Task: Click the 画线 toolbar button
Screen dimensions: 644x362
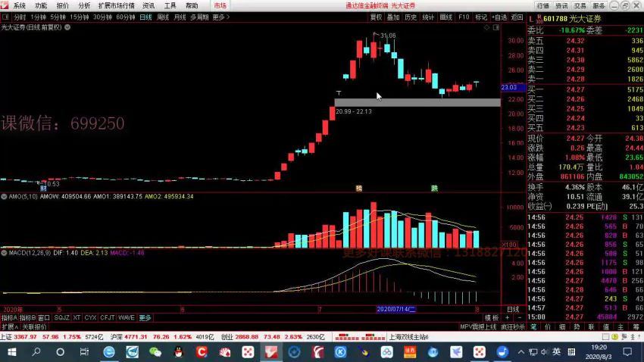Action: point(446,17)
